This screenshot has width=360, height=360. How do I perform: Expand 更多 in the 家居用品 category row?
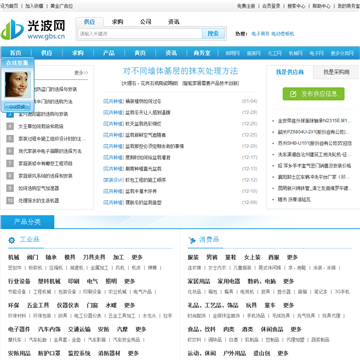click(x=289, y=281)
